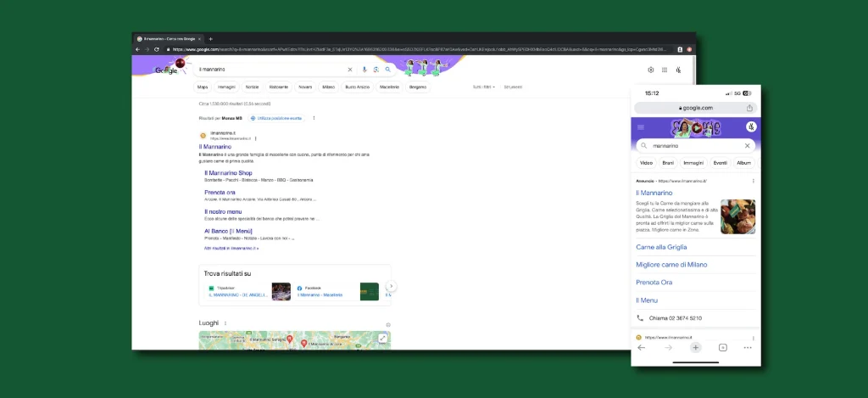This screenshot has width=868, height=398.
Task: Open 'Il Mannarino Shop' sitelink
Action: pos(228,173)
